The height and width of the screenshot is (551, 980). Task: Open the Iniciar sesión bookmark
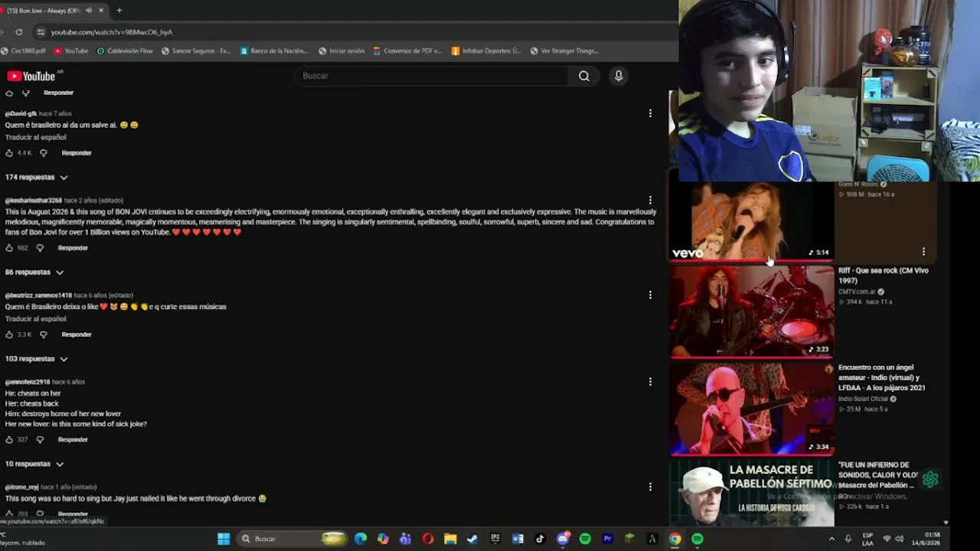[x=341, y=51]
